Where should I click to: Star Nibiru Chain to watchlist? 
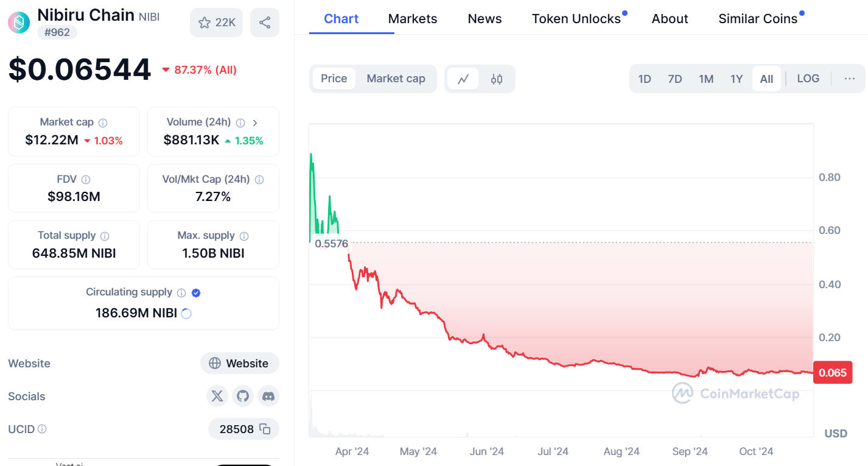[x=217, y=23]
